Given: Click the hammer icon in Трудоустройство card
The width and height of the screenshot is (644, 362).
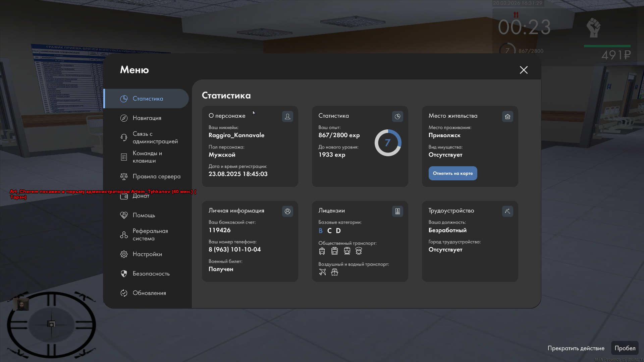Looking at the screenshot, I should [x=507, y=211].
